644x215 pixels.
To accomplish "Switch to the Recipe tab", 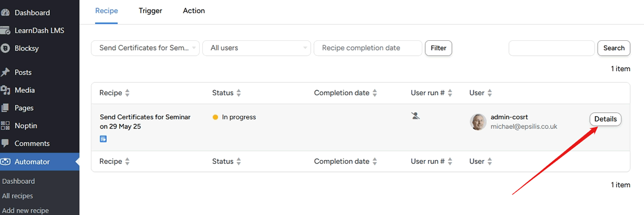I will [x=106, y=11].
